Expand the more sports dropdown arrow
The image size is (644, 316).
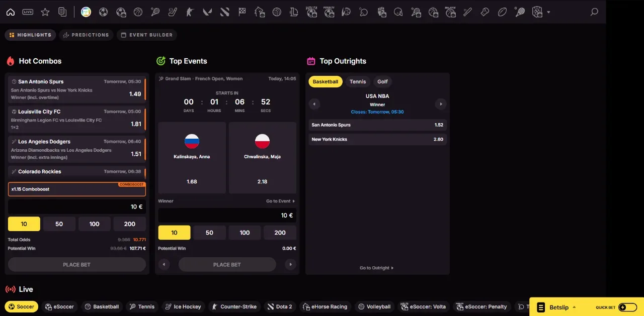pos(548,12)
